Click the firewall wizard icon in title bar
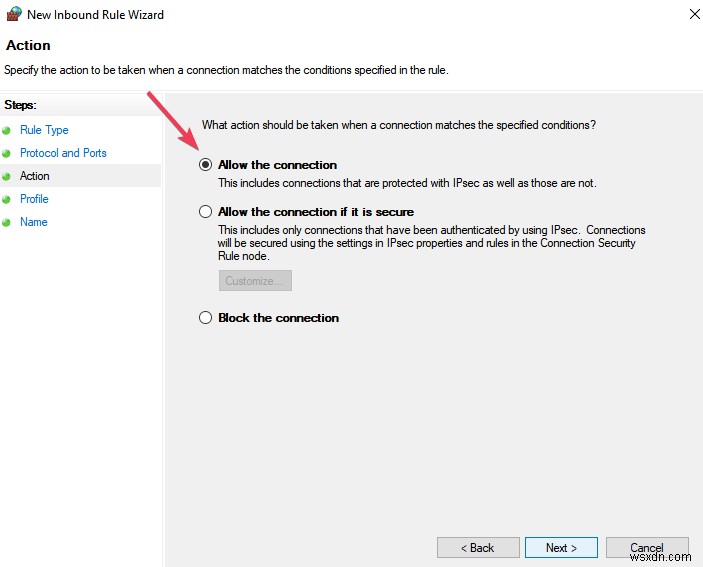Viewport: 703px width, 567px height. (13, 15)
